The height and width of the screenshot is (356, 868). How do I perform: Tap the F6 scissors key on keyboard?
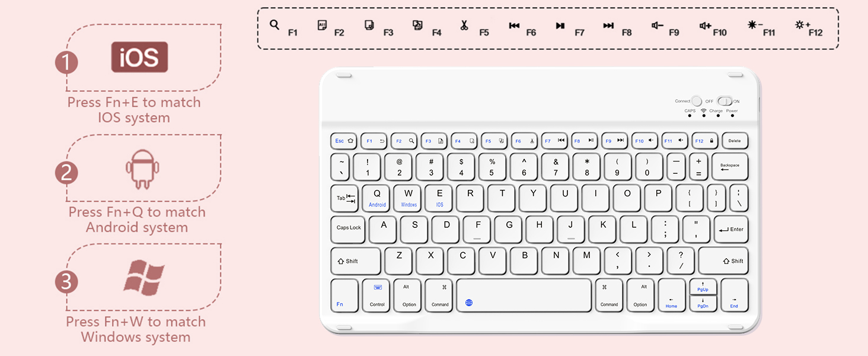click(524, 141)
